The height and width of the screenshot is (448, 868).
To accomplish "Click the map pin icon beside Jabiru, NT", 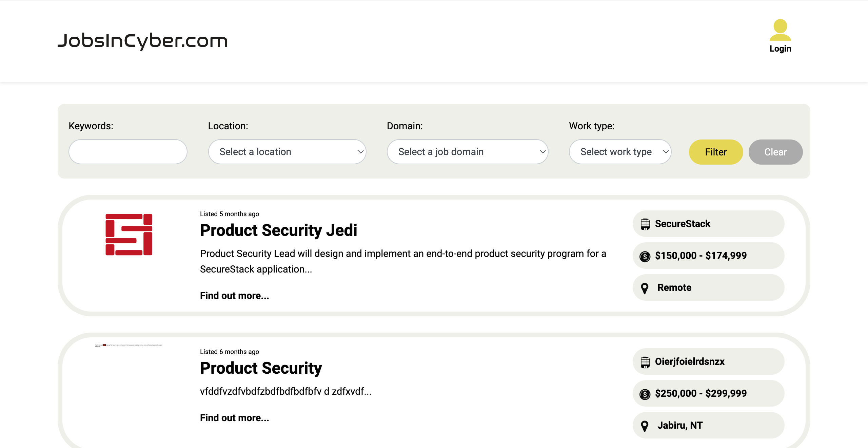I will point(645,426).
